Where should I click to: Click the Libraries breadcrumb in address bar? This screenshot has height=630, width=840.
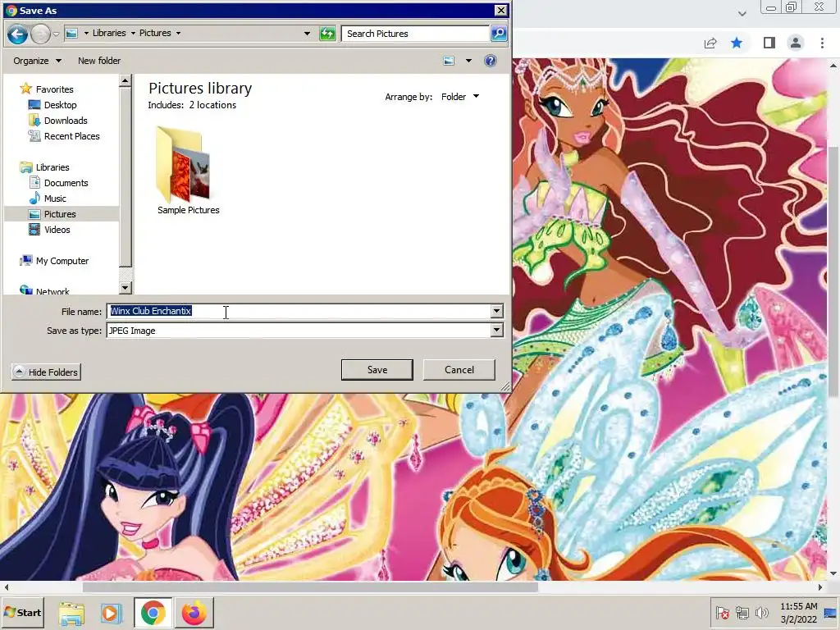(109, 33)
